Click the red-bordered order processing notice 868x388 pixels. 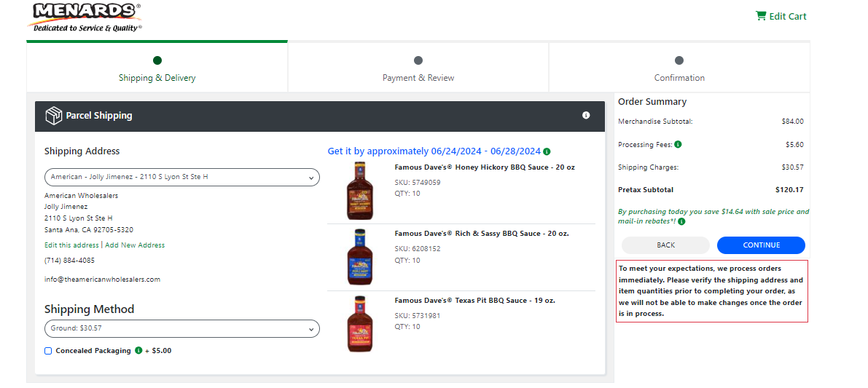711,290
